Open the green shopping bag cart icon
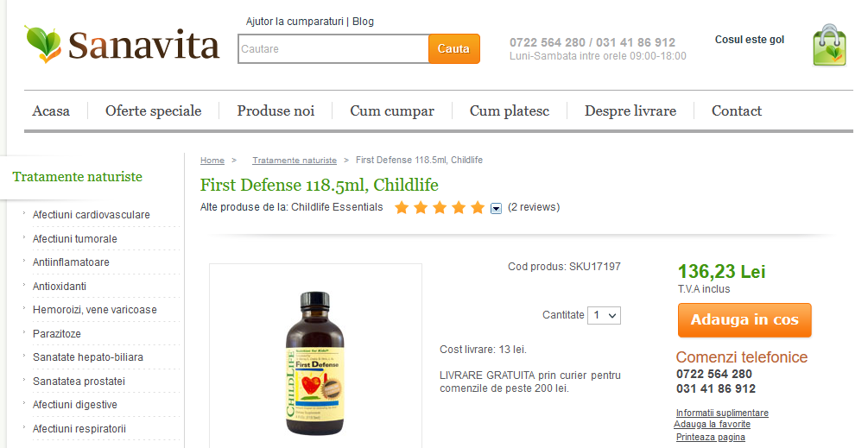Viewport: 868px width, 448px height. coord(828,46)
